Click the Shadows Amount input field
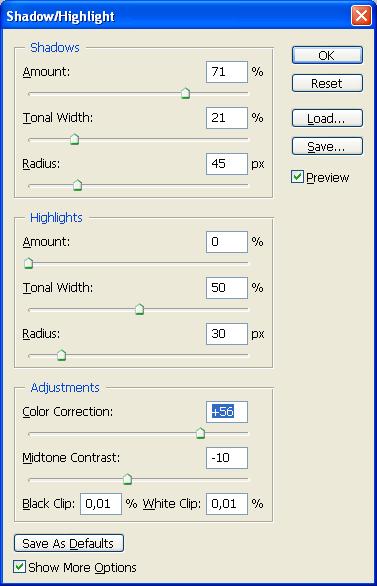 [227, 72]
